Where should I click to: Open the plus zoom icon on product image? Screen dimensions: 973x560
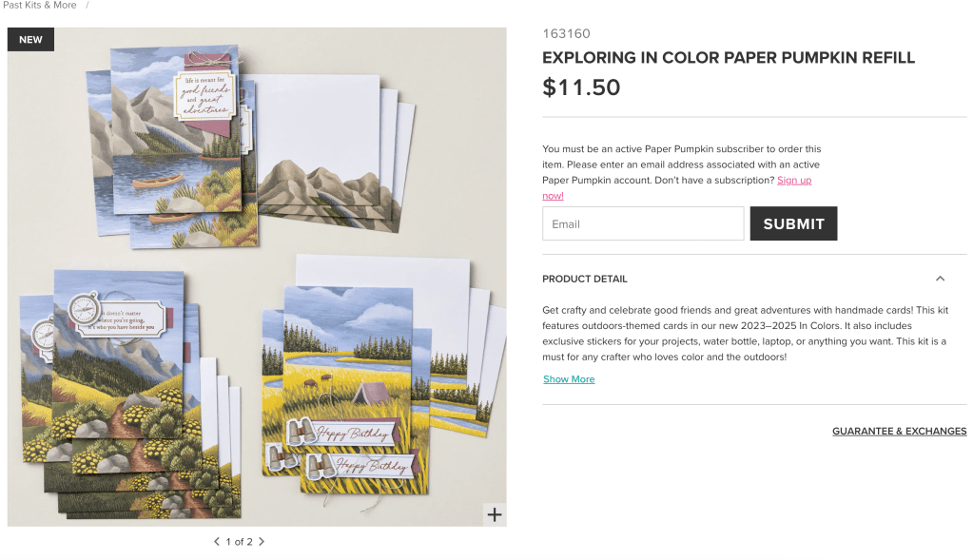coord(495,514)
